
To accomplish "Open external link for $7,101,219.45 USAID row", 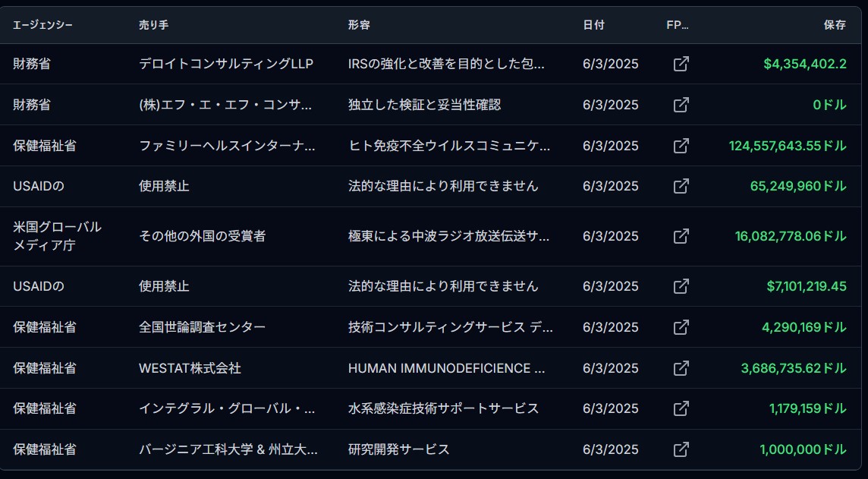I will [681, 286].
